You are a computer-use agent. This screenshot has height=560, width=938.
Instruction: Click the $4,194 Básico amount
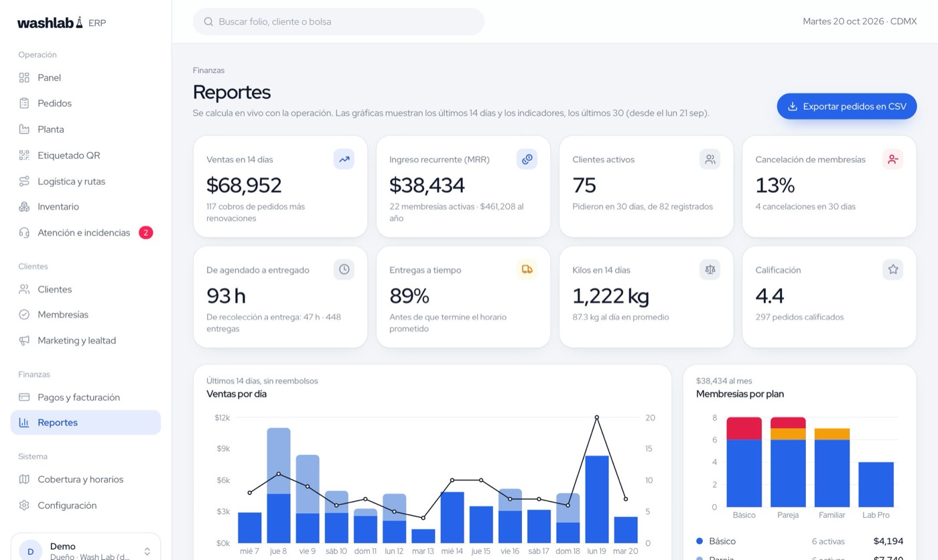[888, 541]
